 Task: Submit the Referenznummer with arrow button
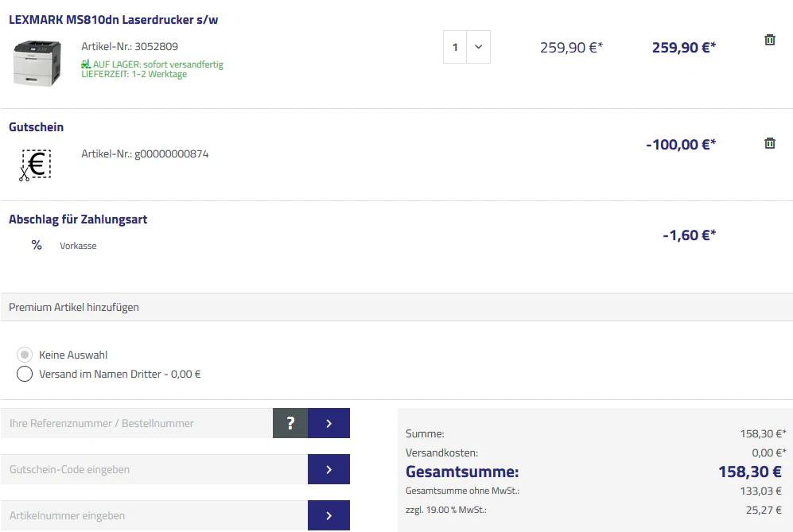tap(328, 423)
